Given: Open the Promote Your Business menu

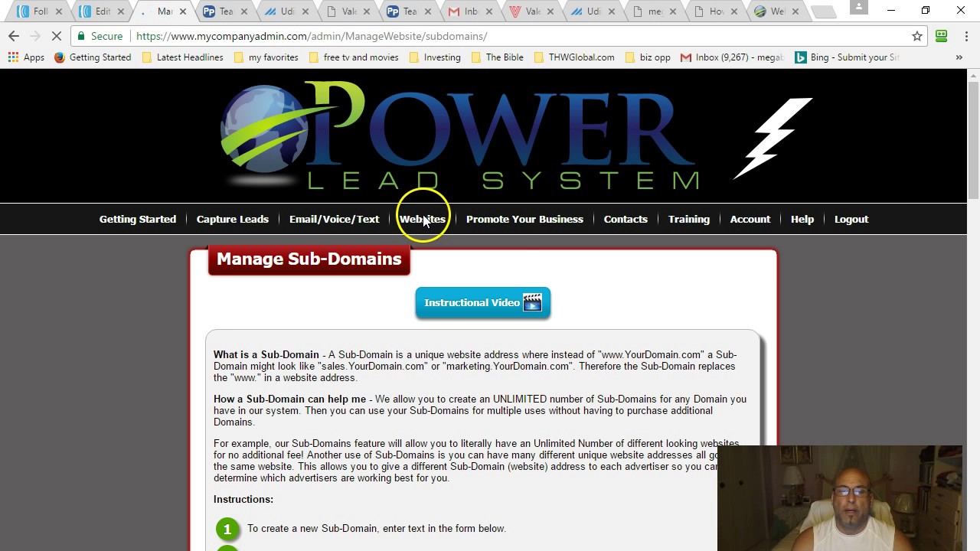Looking at the screenshot, I should (524, 219).
